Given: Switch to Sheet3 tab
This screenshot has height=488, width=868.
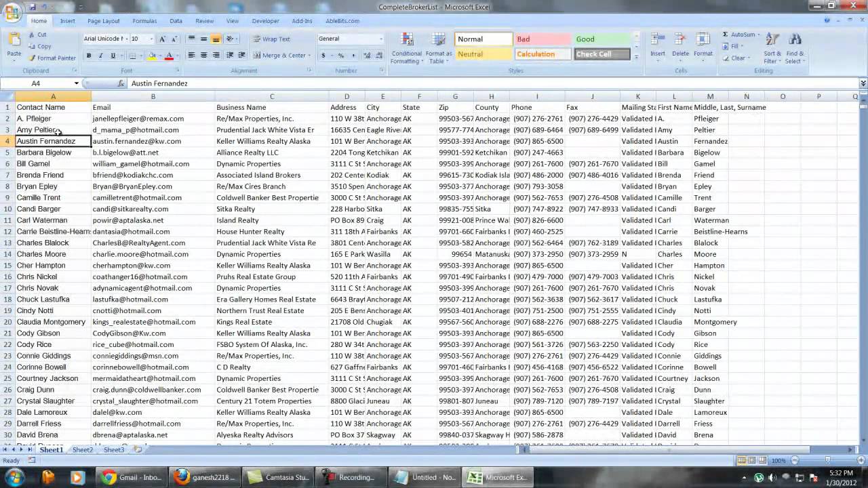Looking at the screenshot, I should 114,449.
